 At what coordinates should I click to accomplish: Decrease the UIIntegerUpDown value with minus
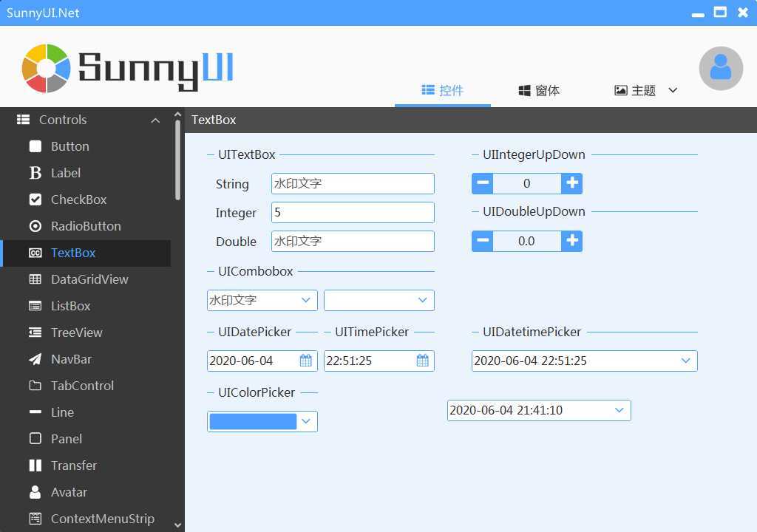(482, 183)
